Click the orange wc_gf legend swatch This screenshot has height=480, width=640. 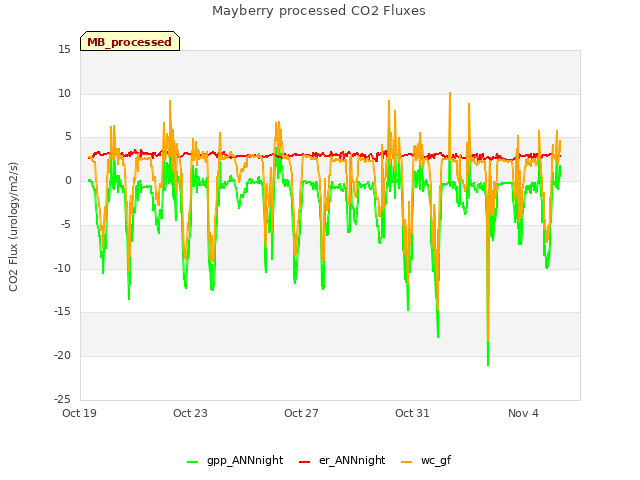tap(406, 462)
